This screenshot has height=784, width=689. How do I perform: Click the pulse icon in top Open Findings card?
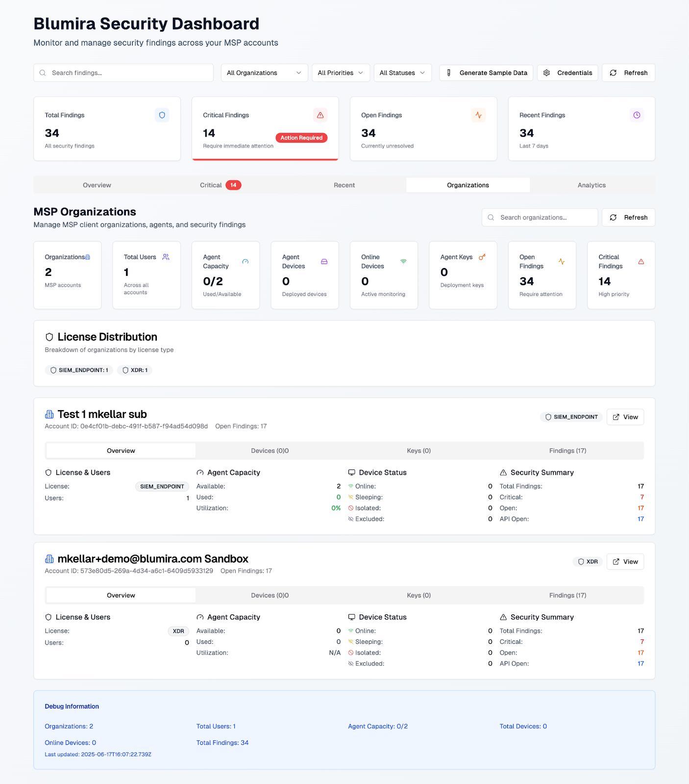[478, 115]
